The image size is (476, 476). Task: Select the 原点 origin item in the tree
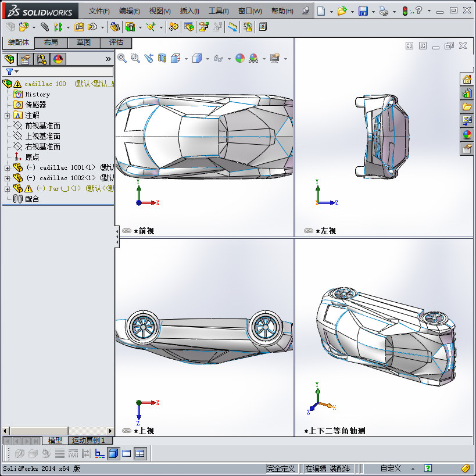[32, 158]
